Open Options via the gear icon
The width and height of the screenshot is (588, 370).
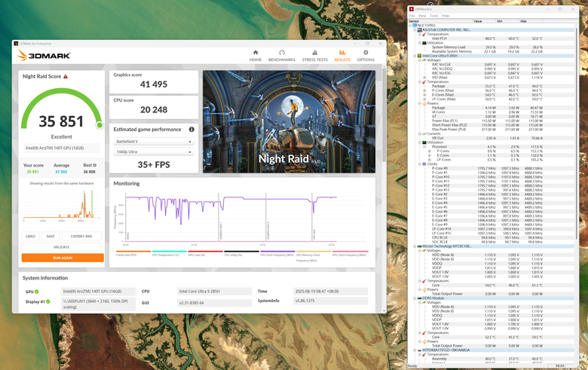click(366, 53)
